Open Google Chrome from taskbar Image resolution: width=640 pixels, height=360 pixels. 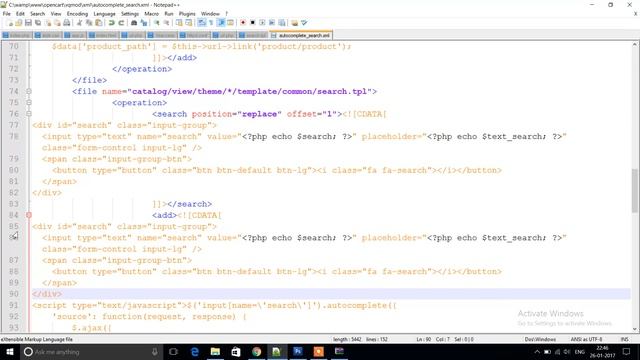(256, 351)
